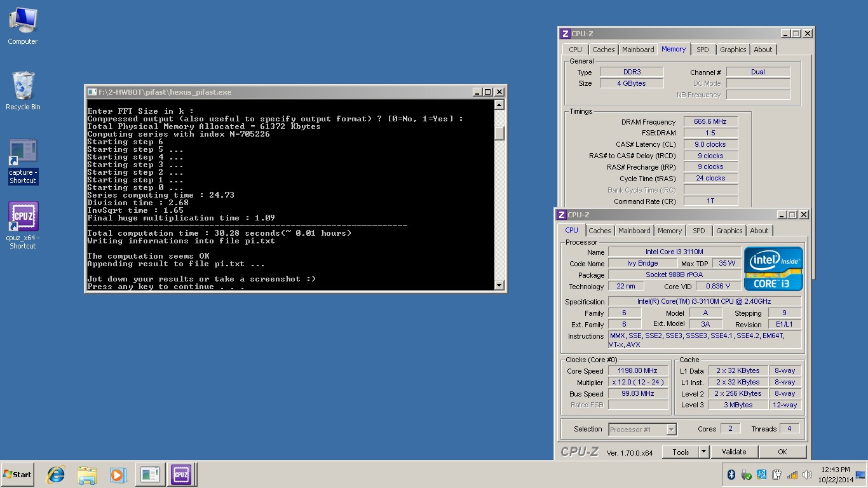Click the Multiplier value x 12.0 ( 12 - 24 )
Screen dimensions: 868x488
coord(638,382)
